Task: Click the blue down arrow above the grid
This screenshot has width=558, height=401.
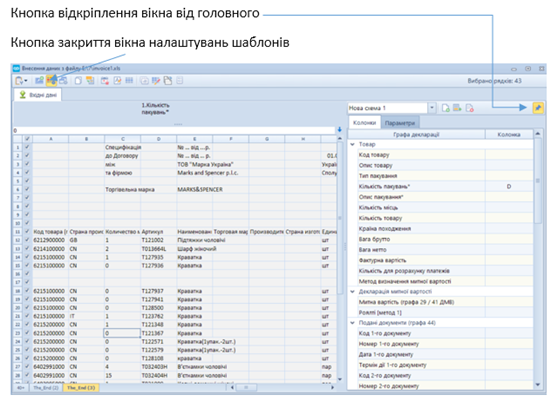Action: (339, 130)
